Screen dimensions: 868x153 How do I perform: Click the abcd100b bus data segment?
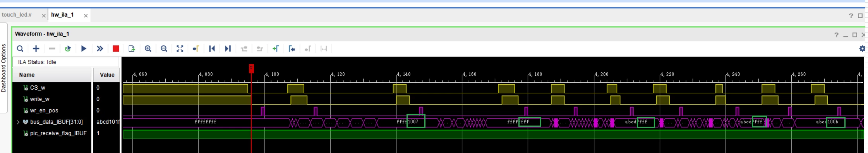pos(827,122)
